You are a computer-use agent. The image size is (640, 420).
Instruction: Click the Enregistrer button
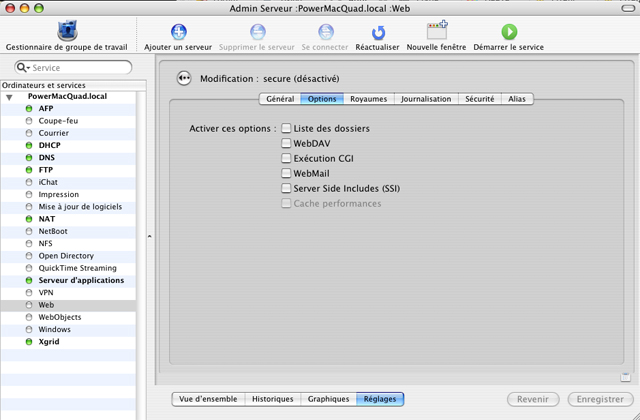point(600,399)
